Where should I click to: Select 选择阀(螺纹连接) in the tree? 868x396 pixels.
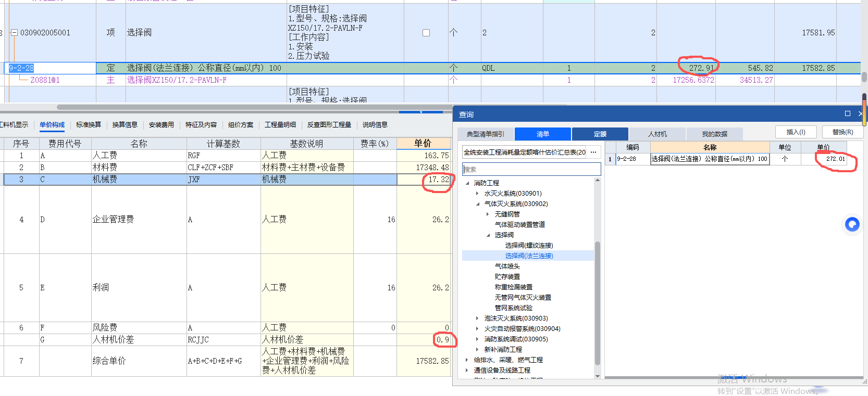[x=529, y=246]
